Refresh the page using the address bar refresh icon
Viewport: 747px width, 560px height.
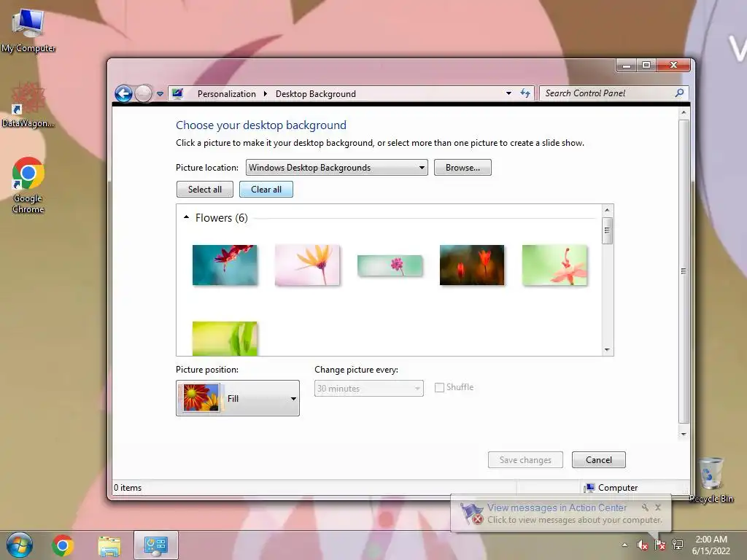point(525,93)
